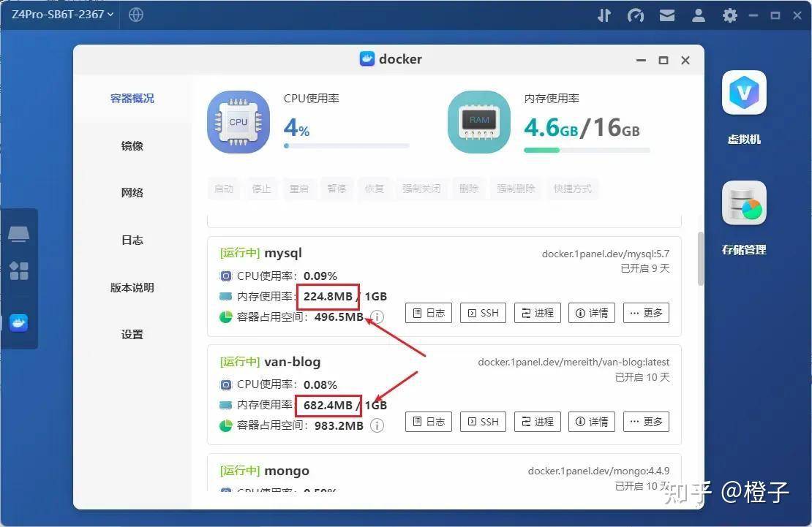The image size is (812, 527).
Task: Click image text docker.1panel.dev/mongo:4.4.9
Action: (x=598, y=471)
